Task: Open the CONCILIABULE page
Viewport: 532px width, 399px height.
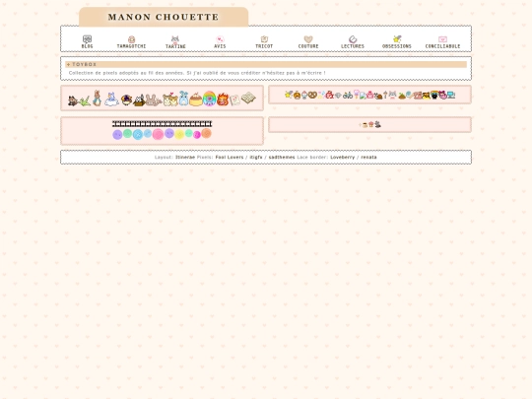Action: point(442,42)
